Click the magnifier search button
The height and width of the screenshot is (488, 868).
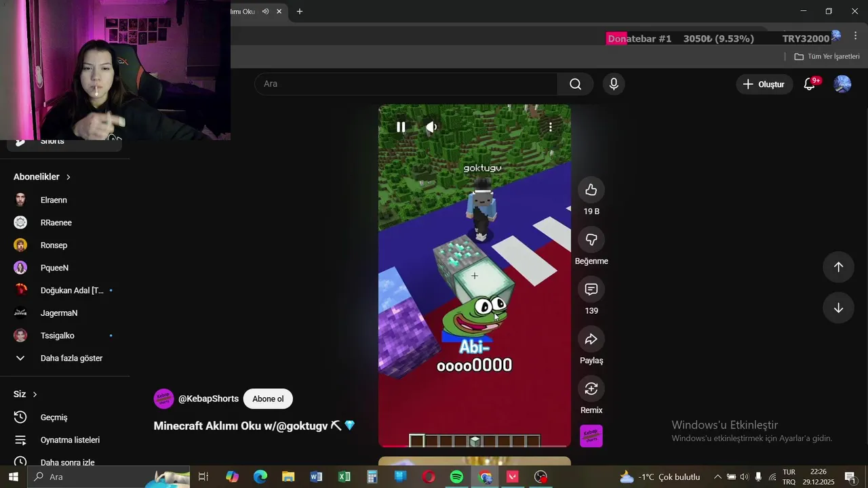(575, 84)
